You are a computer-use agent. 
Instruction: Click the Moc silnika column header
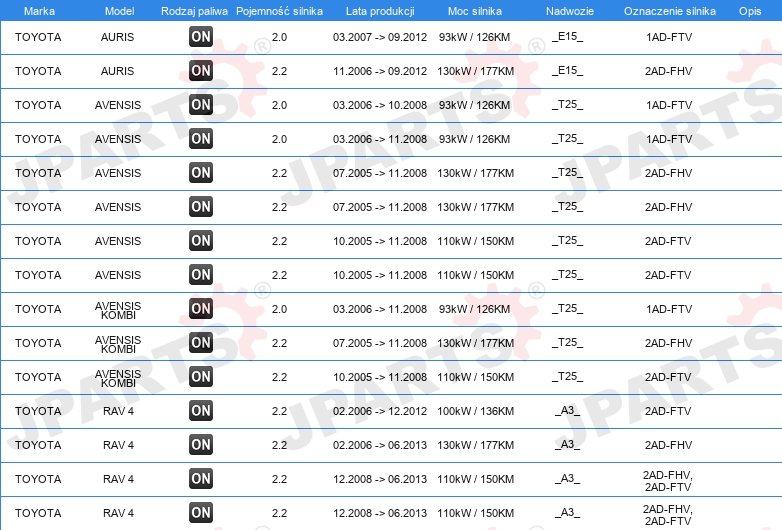[475, 11]
